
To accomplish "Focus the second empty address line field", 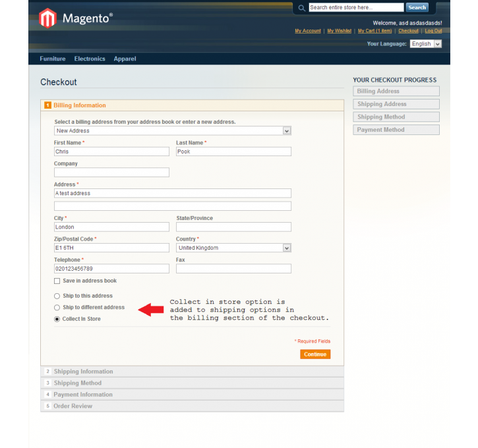I will [x=173, y=206].
